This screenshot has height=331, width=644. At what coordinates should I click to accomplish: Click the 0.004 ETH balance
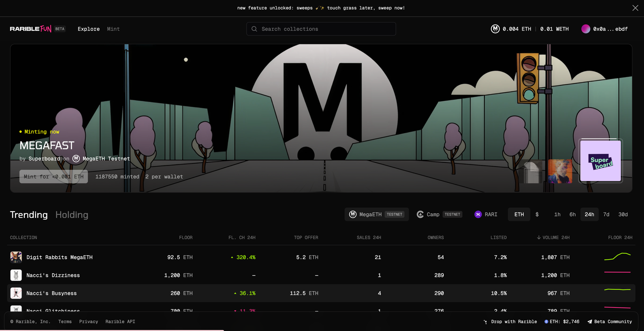(517, 29)
